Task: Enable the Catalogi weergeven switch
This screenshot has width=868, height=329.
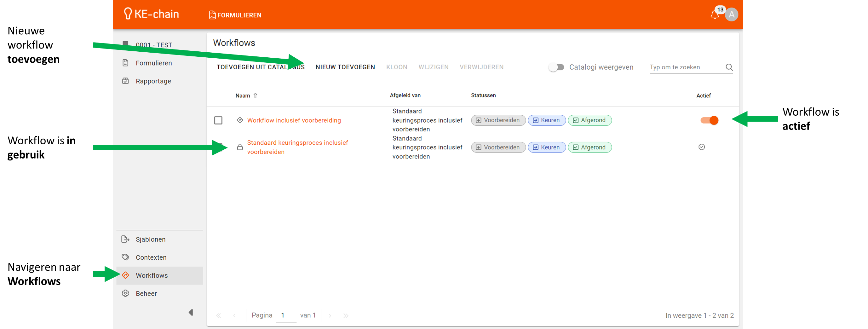Action: point(557,67)
